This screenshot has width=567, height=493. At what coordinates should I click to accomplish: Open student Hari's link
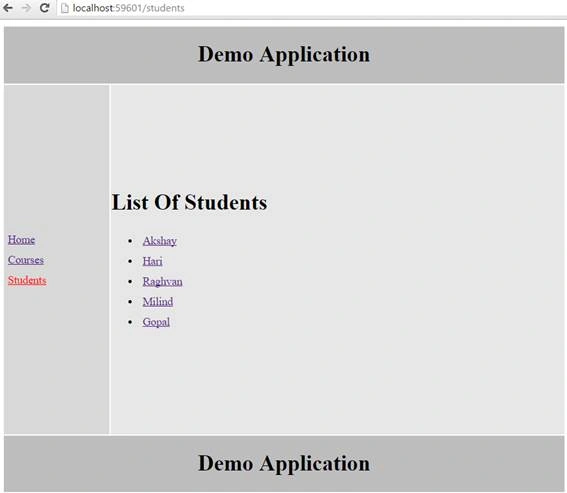(x=152, y=261)
